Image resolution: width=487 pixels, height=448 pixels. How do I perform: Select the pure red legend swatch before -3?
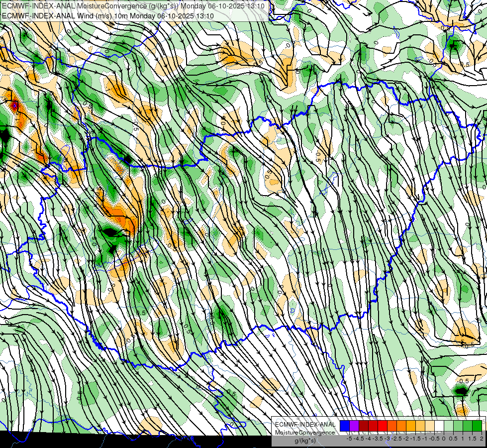click(383, 426)
